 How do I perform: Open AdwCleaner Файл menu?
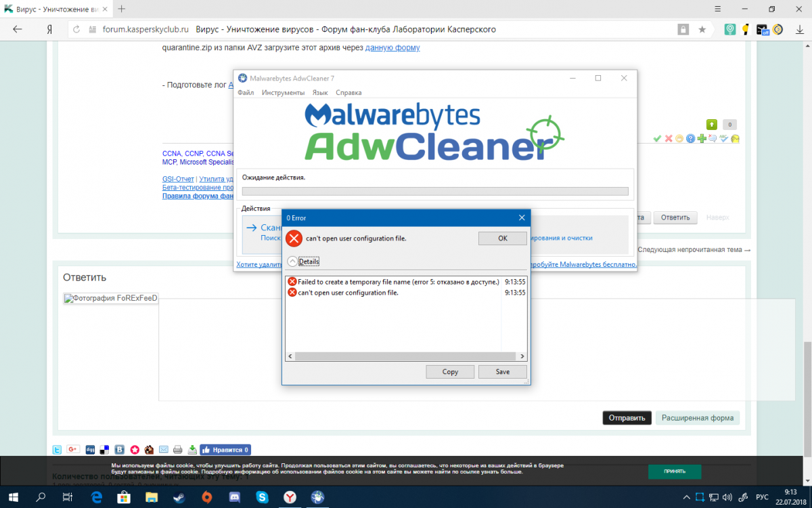click(246, 93)
